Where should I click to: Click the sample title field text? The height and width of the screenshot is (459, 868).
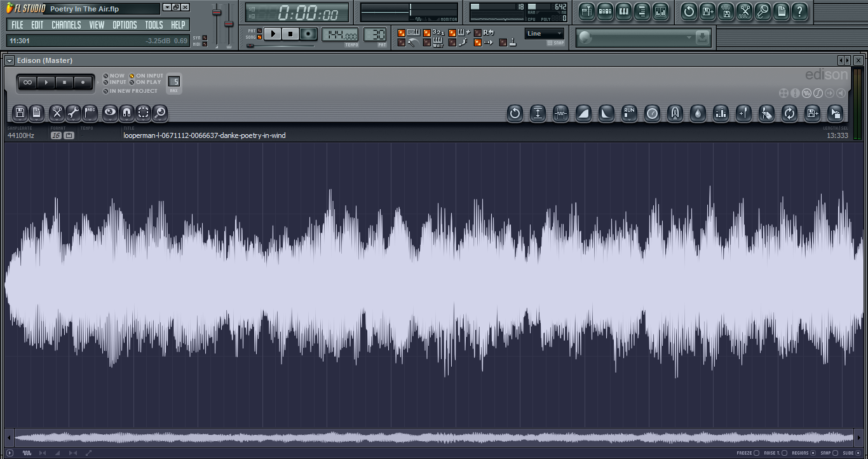tap(205, 135)
